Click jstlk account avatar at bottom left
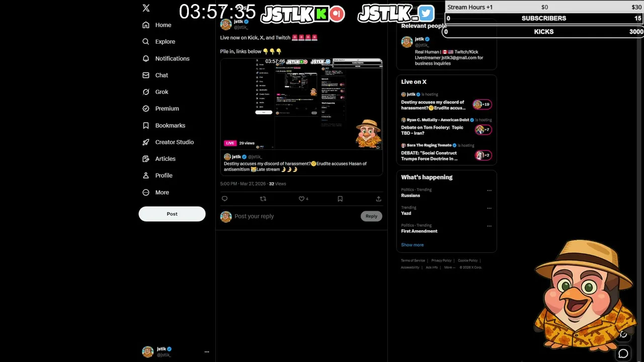The height and width of the screenshot is (362, 644). pyautogui.click(x=147, y=352)
